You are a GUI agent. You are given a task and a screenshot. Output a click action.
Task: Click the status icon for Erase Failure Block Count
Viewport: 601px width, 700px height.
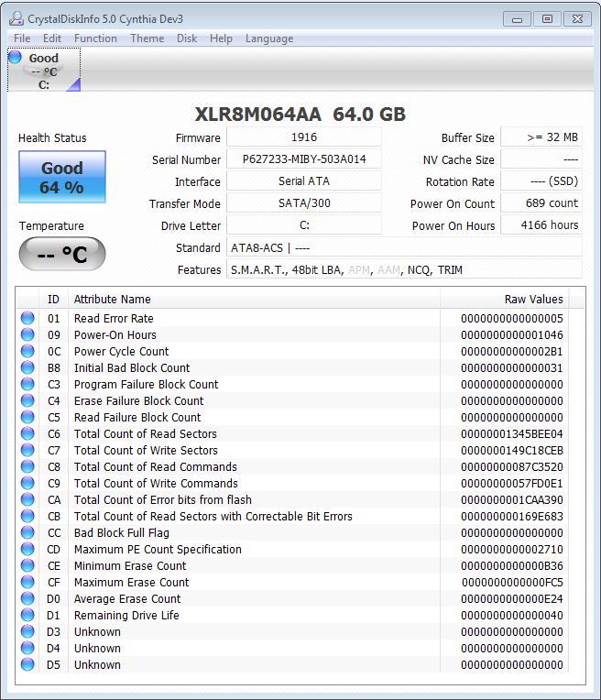(x=27, y=400)
